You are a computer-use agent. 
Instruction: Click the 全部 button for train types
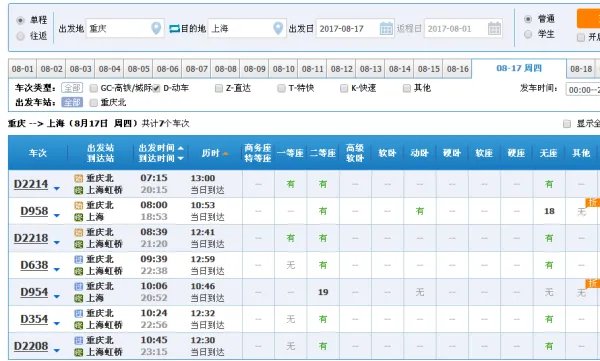pos(72,88)
